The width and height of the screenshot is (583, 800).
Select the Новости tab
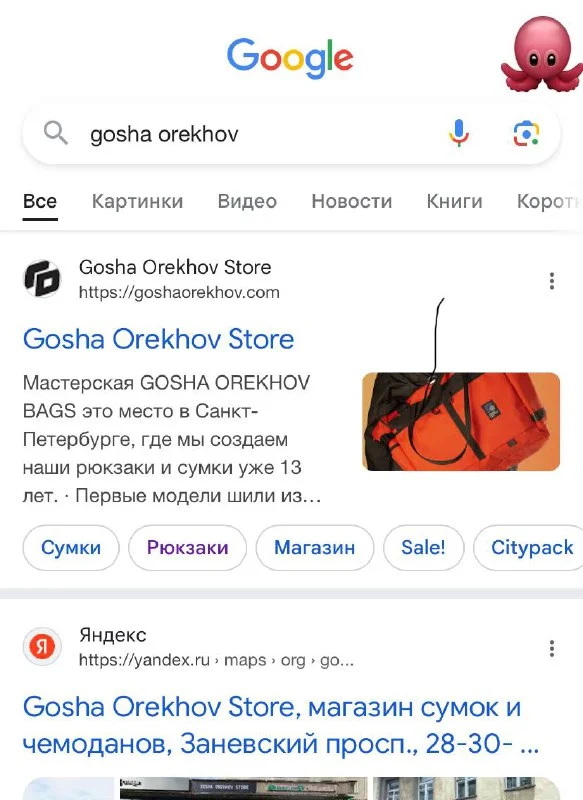point(351,201)
